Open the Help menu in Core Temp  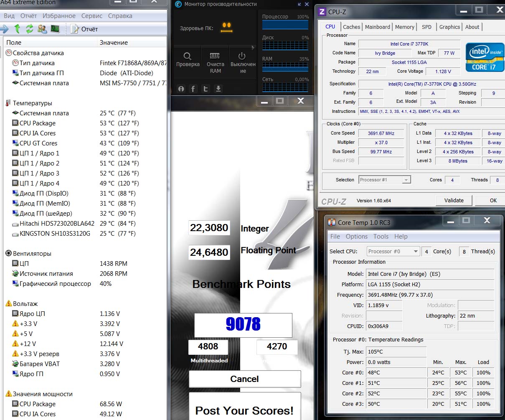[401, 236]
